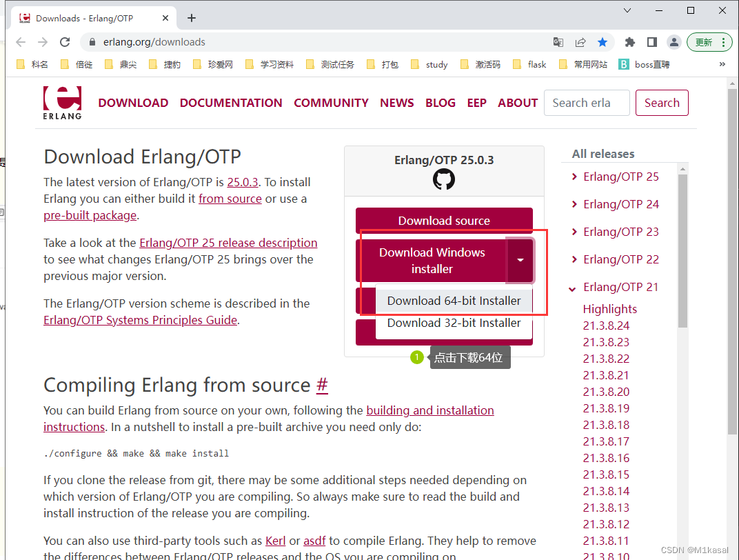
Task: Open the extensions puzzle icon
Action: 629,42
